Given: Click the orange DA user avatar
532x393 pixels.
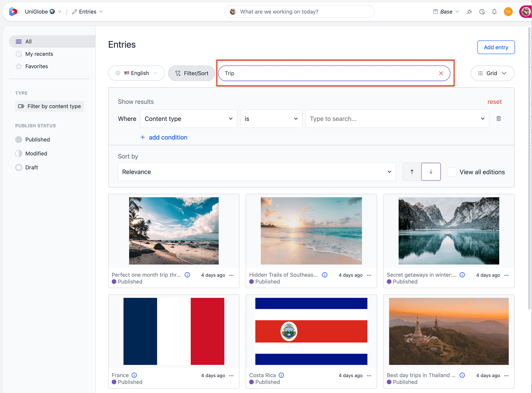Looking at the screenshot, I should pos(508,12).
